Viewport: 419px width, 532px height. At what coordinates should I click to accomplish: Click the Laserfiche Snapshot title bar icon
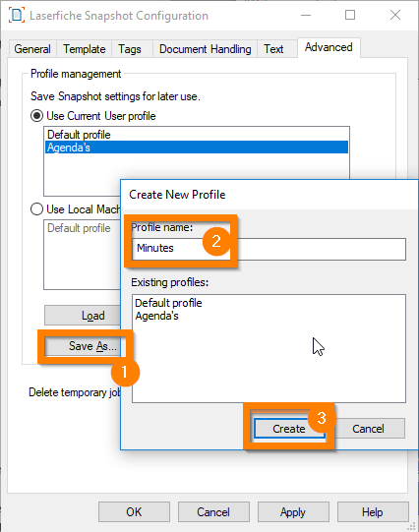click(17, 16)
